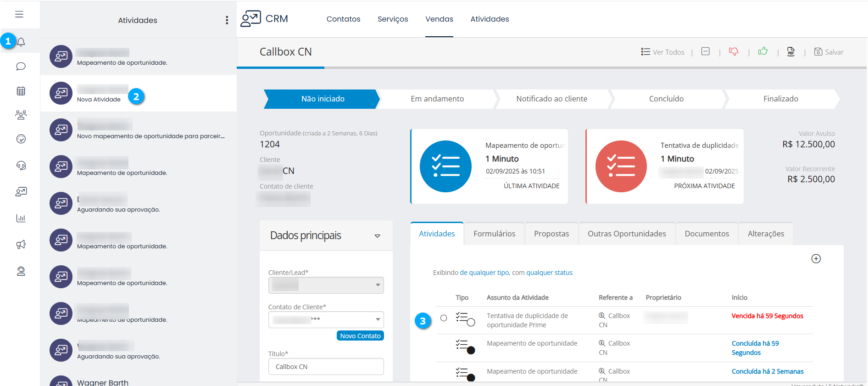Switch to the Propostas tab
The image size is (868, 386).
point(551,234)
